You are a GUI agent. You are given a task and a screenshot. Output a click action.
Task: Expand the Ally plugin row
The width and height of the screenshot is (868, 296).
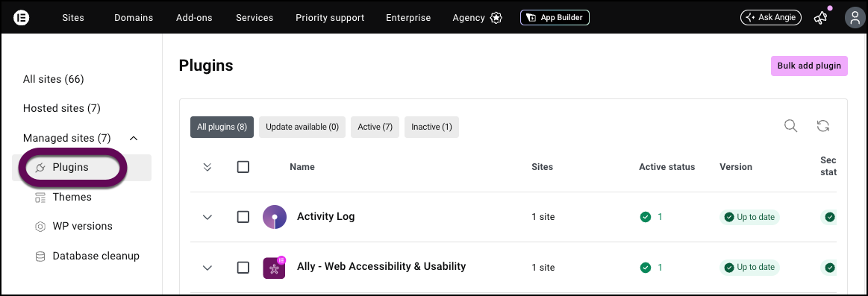tap(207, 268)
